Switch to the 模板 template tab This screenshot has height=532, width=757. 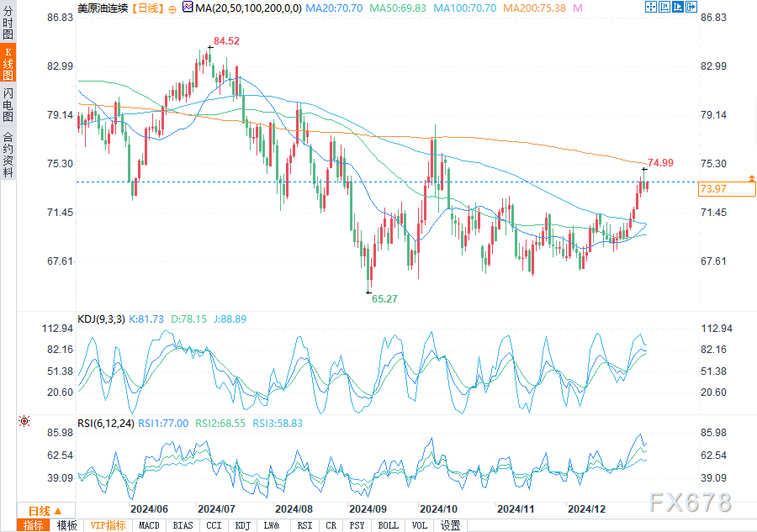[x=66, y=525]
